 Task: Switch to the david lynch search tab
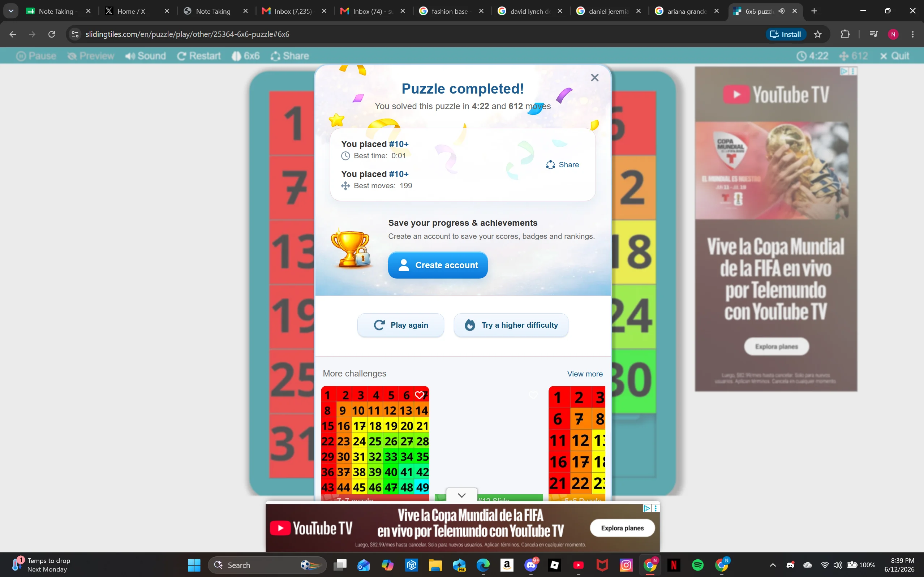pyautogui.click(x=529, y=11)
